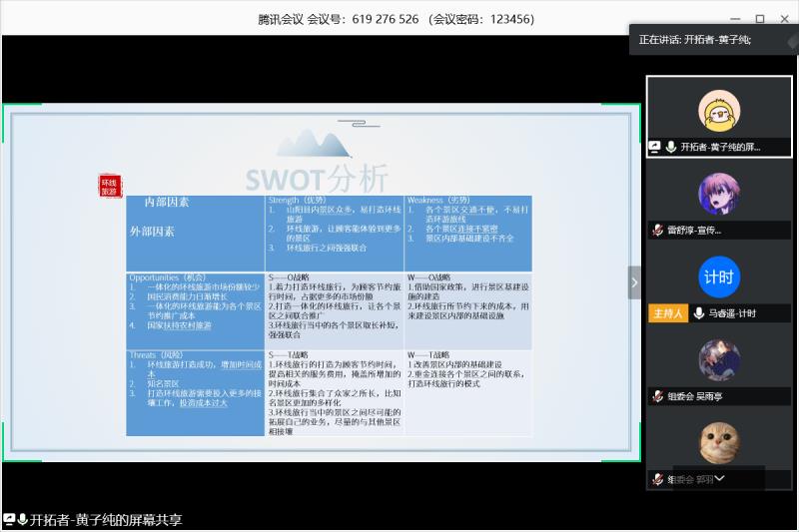Click the screen-share icon beside 开拓者-黄子纯
This screenshot has width=799, height=532.
(654, 146)
